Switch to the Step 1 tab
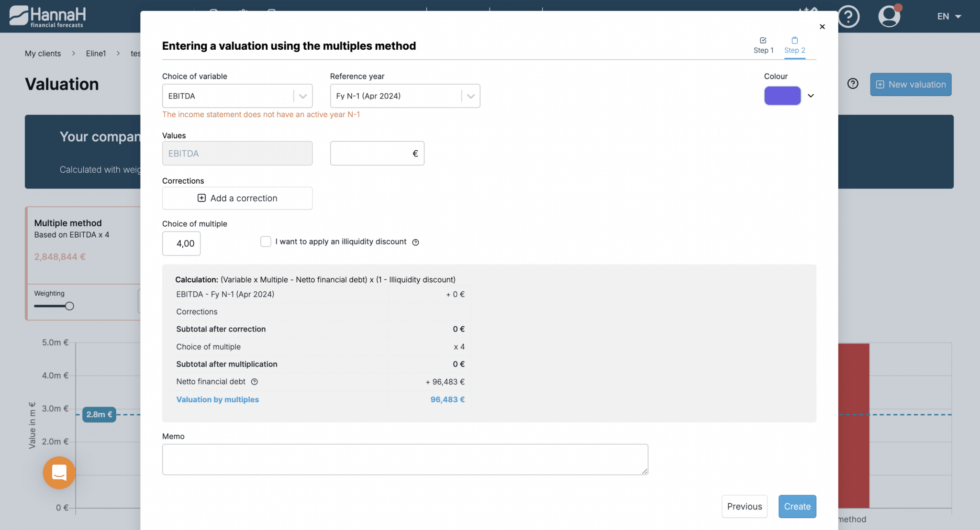 763,45
